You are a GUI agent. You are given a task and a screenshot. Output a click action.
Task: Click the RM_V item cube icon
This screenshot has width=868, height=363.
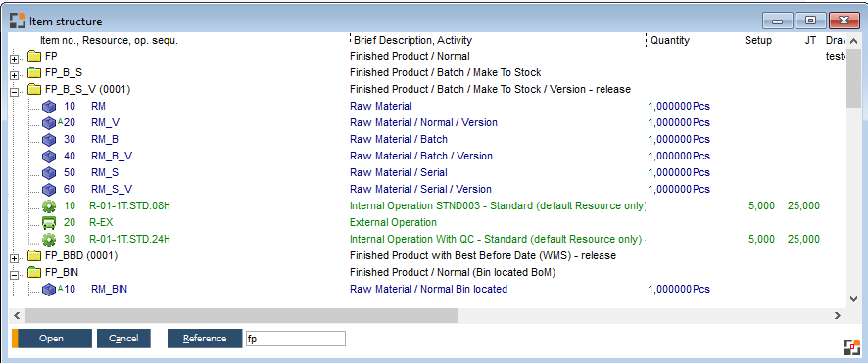[49, 122]
